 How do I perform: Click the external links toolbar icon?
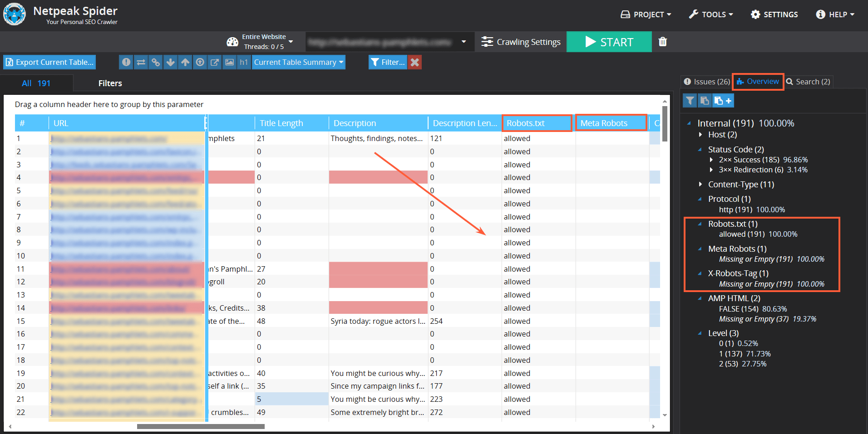tap(215, 62)
